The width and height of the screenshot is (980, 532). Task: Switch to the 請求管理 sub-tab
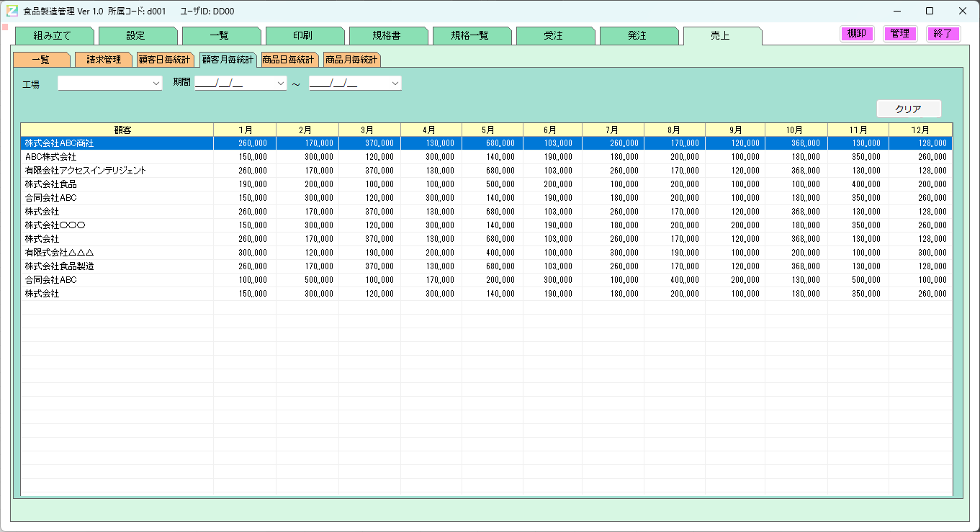point(104,60)
